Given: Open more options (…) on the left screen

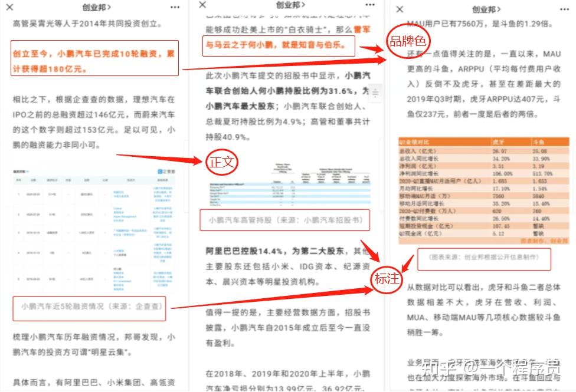Looking at the screenshot, I should click(175, 7).
